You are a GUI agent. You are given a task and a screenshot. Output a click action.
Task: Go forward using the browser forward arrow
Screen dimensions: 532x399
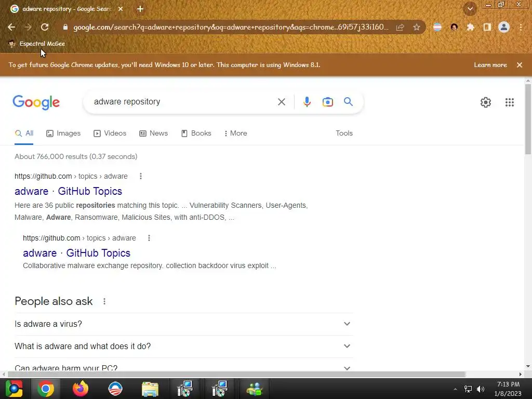pos(28,27)
